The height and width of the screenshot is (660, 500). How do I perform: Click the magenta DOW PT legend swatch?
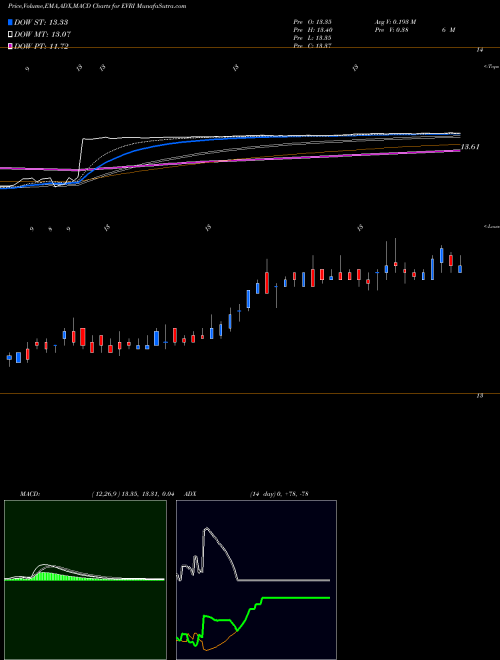[x=10, y=46]
